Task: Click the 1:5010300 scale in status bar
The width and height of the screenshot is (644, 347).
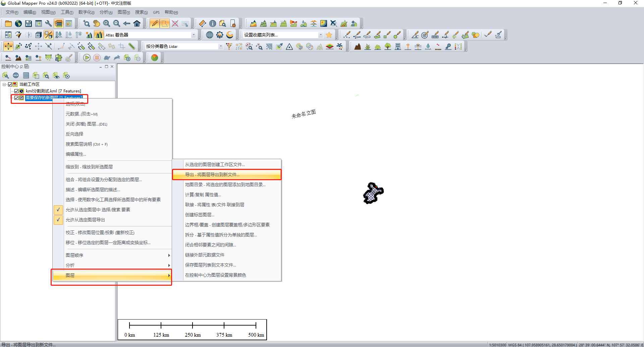Action: click(x=497, y=345)
